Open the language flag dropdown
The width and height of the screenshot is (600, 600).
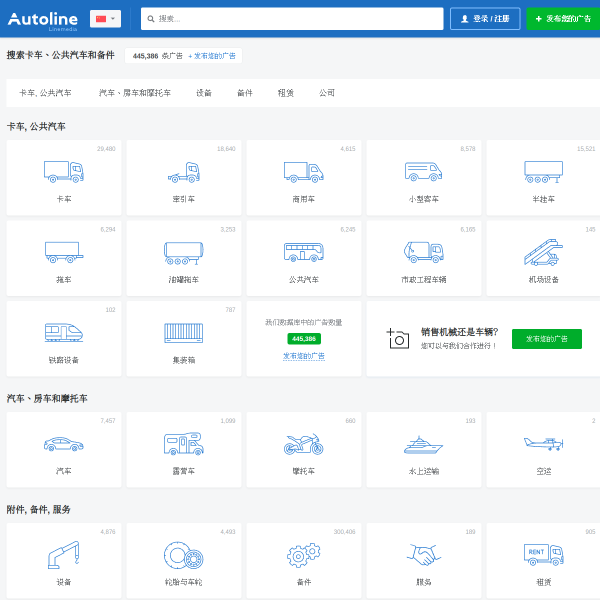click(105, 18)
